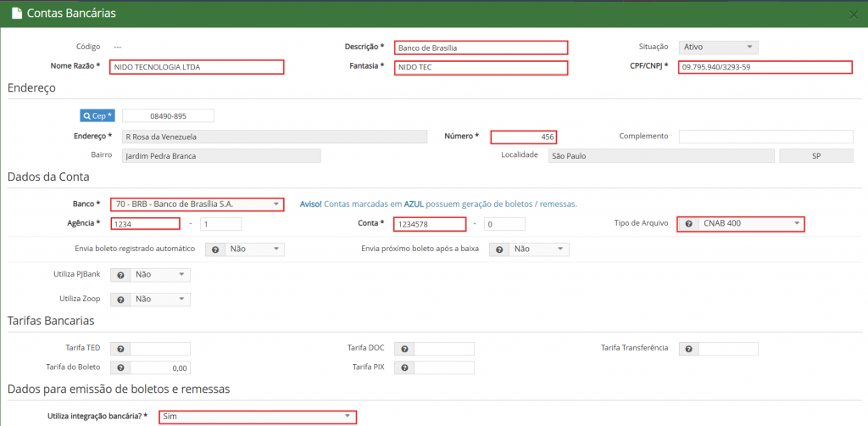This screenshot has height=426, width=868.
Task: Click the Tarifa TED input field
Action: (x=160, y=349)
